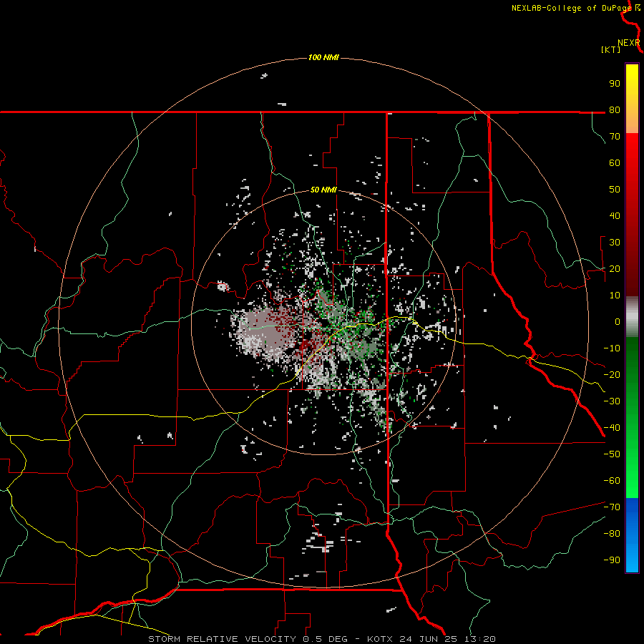Click the 0 value on the velocity scale
644x644 pixels.
pyautogui.click(x=618, y=321)
